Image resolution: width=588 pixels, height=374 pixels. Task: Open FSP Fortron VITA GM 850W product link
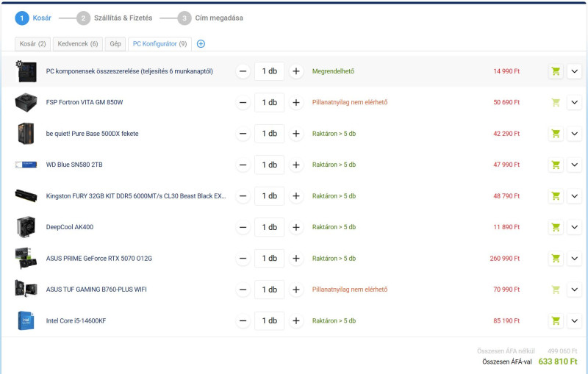pos(85,102)
